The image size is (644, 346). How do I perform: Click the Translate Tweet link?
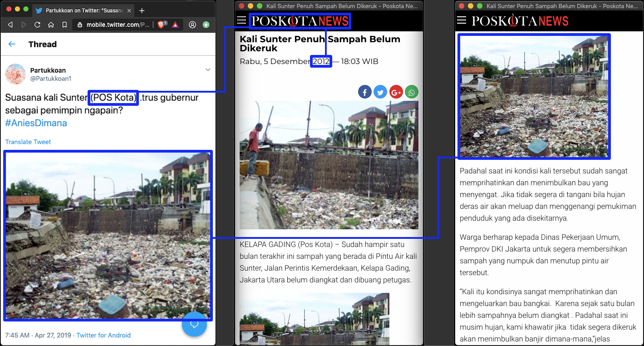pos(28,142)
